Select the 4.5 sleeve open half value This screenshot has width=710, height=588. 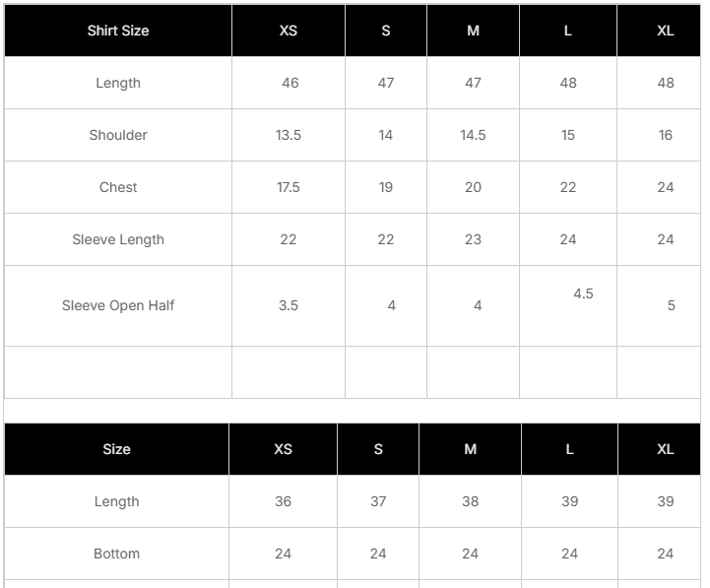coord(583,294)
